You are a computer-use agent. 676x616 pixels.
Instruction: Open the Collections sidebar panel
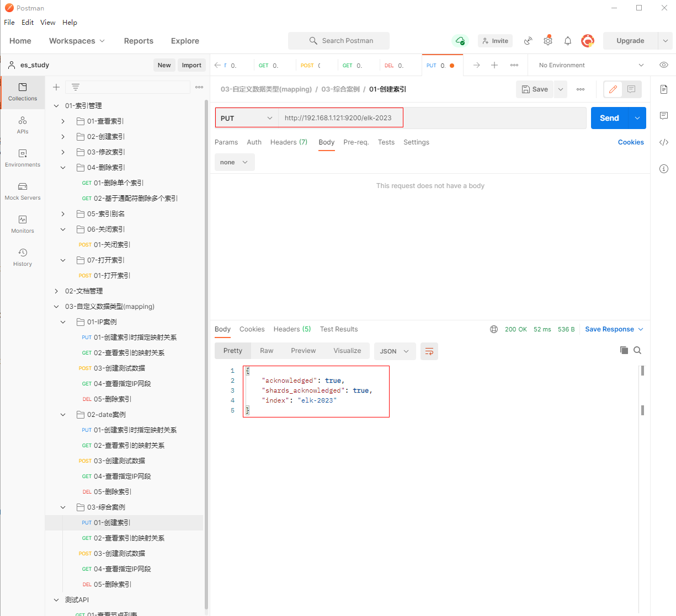click(x=23, y=92)
